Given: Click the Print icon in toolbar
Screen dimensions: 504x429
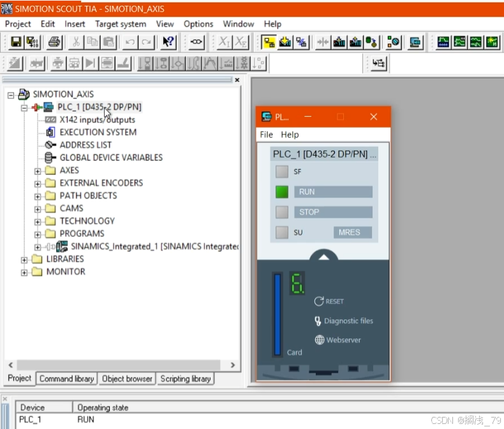Looking at the screenshot, I should [x=54, y=41].
